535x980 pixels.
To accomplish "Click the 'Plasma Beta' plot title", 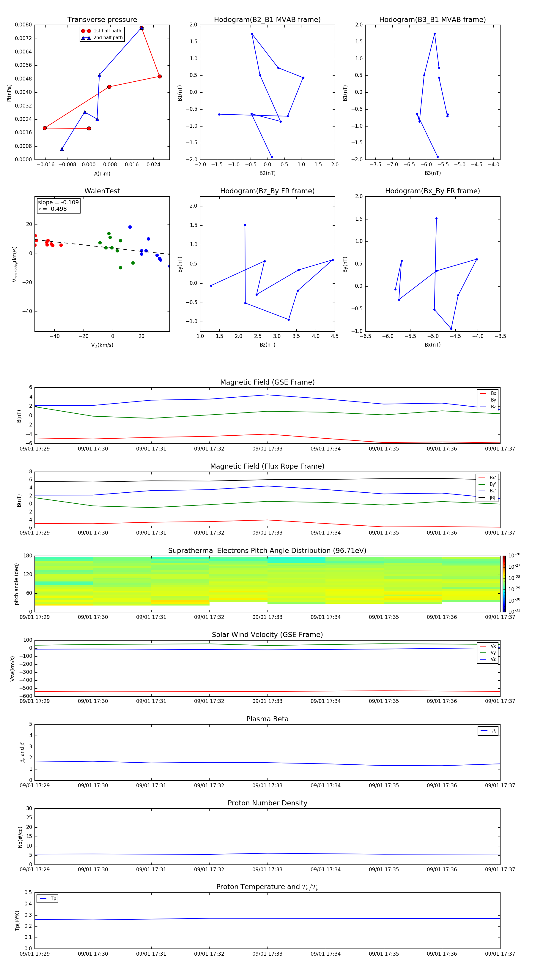I will tap(267, 719).
